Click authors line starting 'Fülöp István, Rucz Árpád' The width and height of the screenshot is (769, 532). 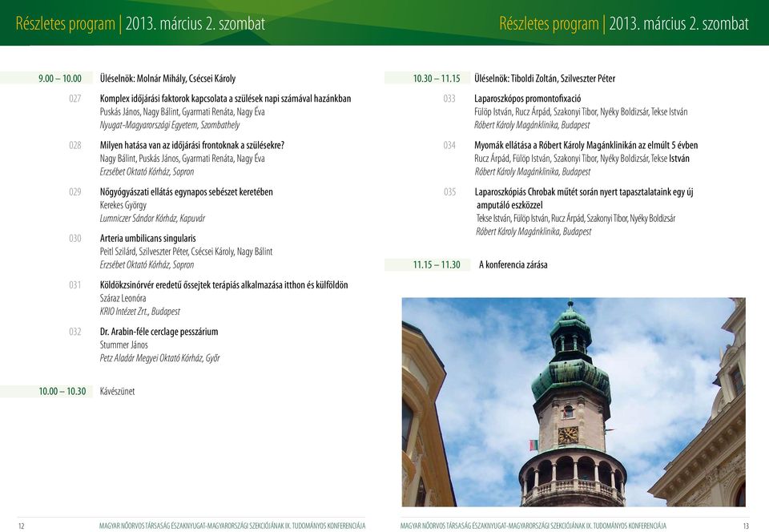[582, 112]
